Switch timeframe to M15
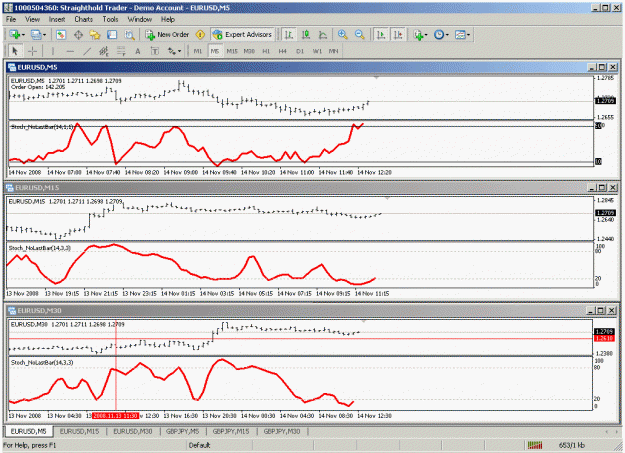 tap(232, 51)
